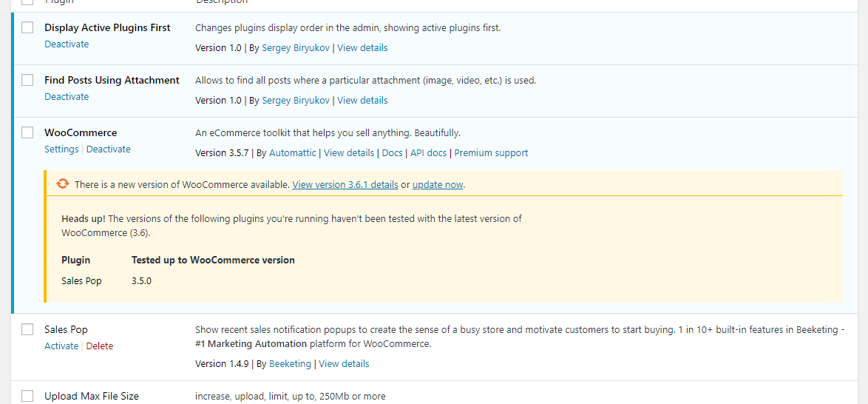Open Beeketing author link
Image resolution: width=868 pixels, height=404 pixels.
click(x=290, y=364)
